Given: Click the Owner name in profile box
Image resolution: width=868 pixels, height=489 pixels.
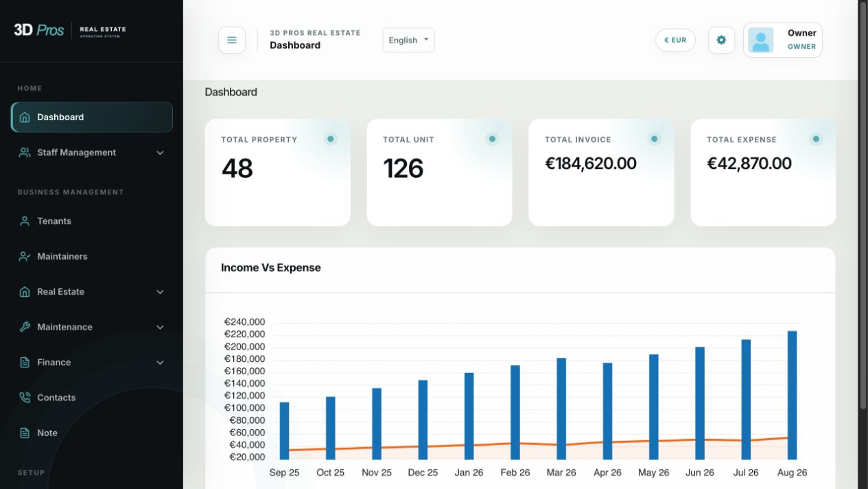Looking at the screenshot, I should click(x=801, y=33).
